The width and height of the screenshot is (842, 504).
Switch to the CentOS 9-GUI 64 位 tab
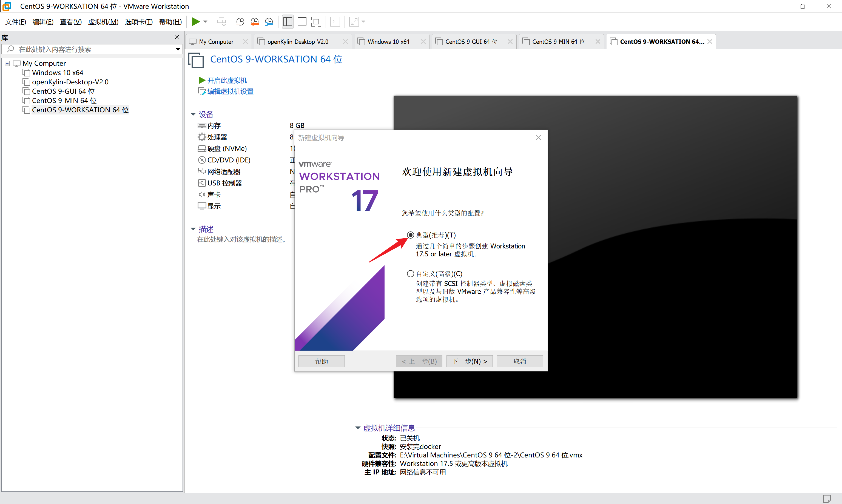coord(471,41)
